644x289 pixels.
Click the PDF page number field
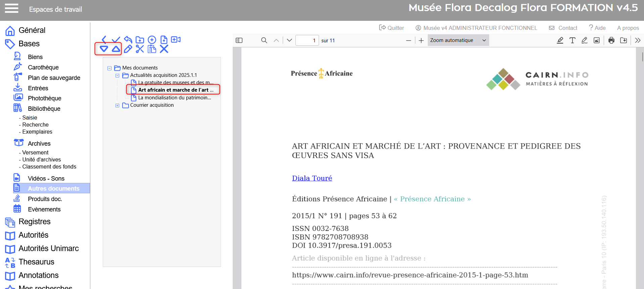pyautogui.click(x=307, y=40)
